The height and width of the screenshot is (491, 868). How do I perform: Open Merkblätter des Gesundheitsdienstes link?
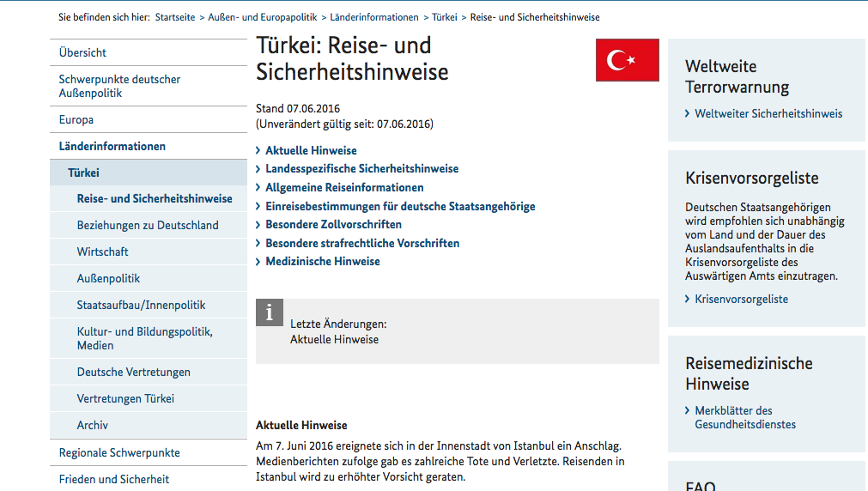click(x=745, y=417)
